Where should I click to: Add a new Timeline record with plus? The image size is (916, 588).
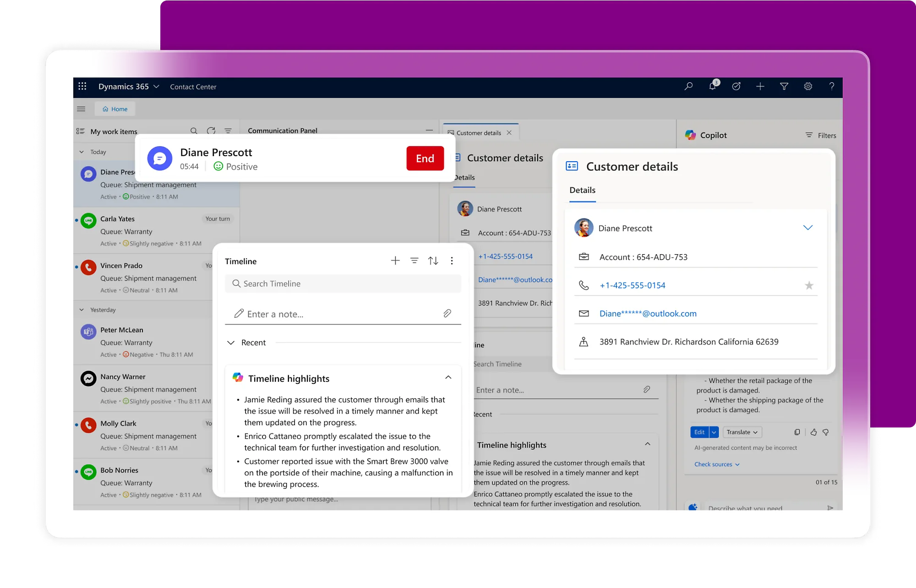[395, 261]
